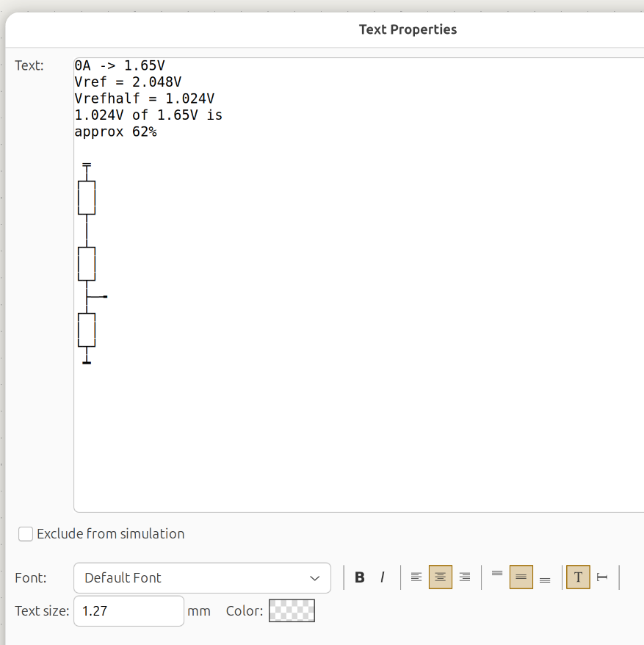This screenshot has height=645, width=644.
Task: Align text to the left
Action: 416,577
